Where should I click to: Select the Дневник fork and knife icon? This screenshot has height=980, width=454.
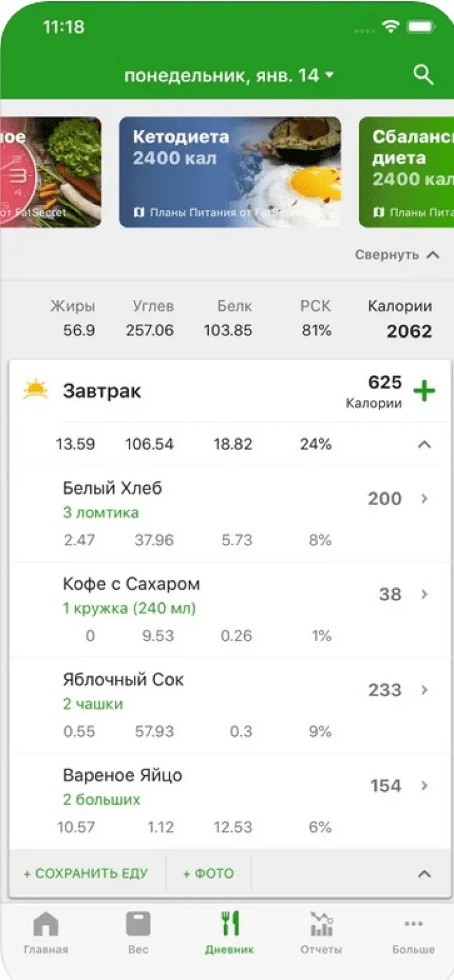229,925
